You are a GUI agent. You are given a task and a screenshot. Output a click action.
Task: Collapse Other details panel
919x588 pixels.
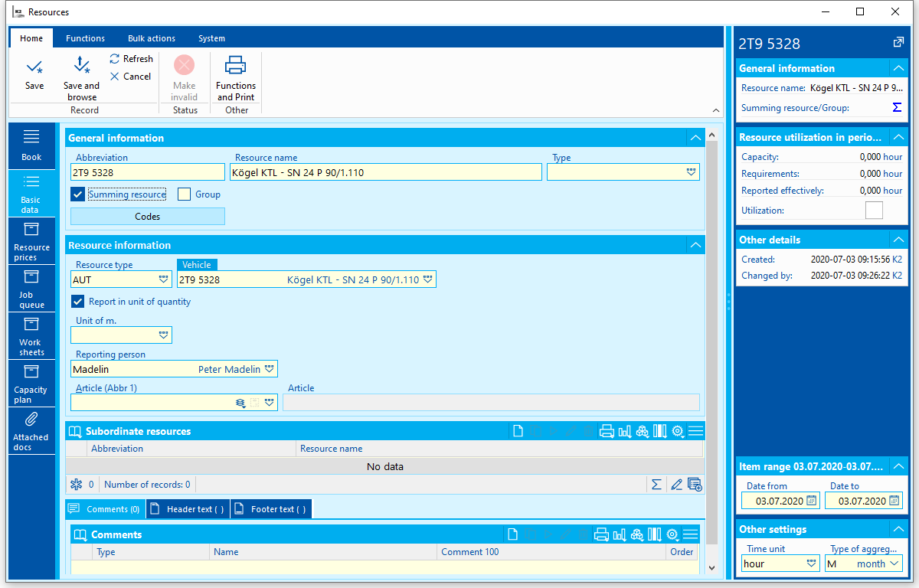(898, 240)
